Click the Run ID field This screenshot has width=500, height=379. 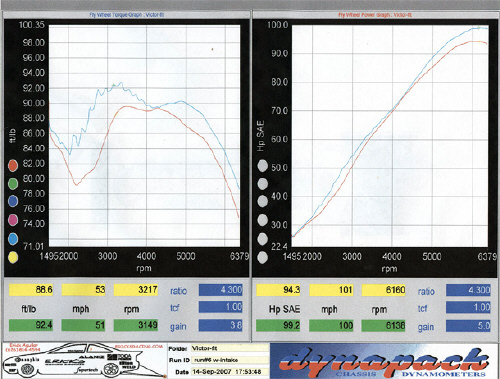(230, 360)
